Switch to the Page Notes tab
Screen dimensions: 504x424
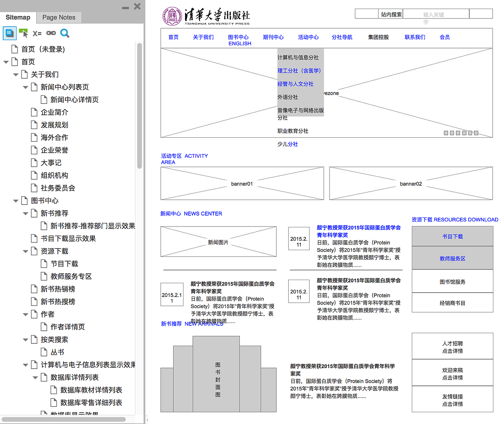point(59,17)
